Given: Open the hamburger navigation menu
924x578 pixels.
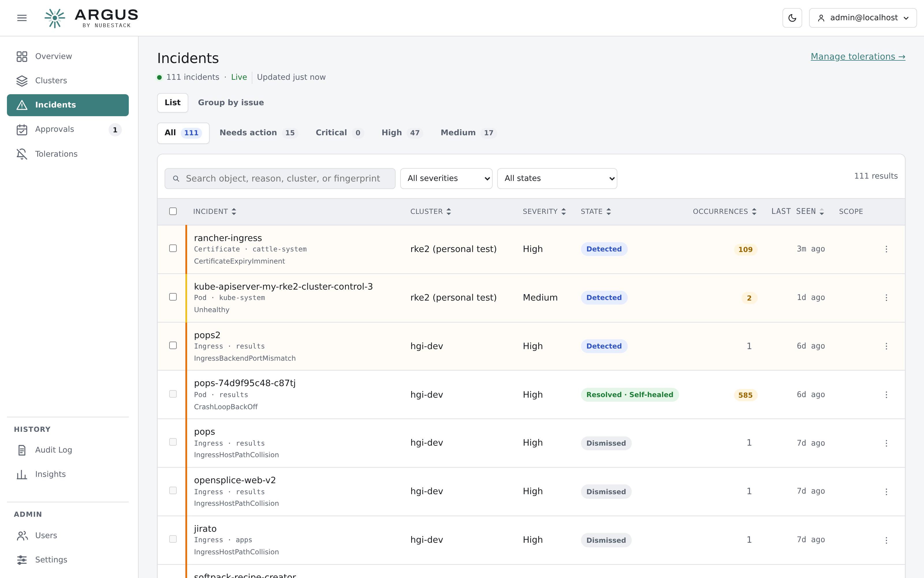Looking at the screenshot, I should (x=22, y=18).
